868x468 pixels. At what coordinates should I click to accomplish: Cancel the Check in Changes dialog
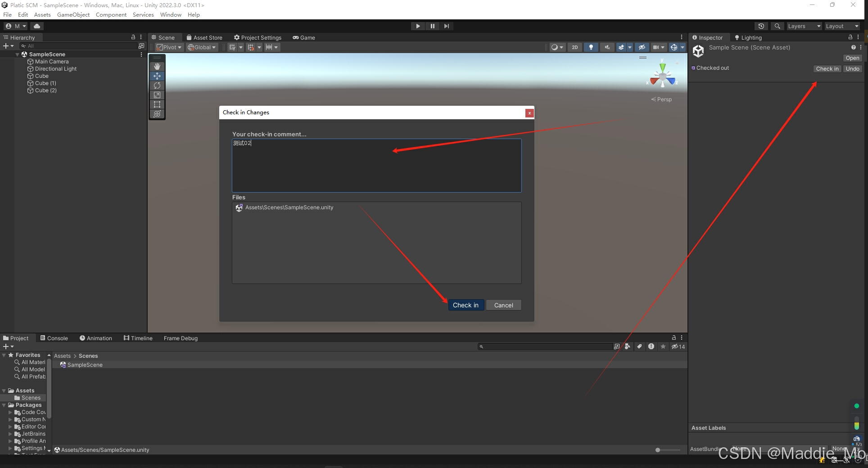503,305
